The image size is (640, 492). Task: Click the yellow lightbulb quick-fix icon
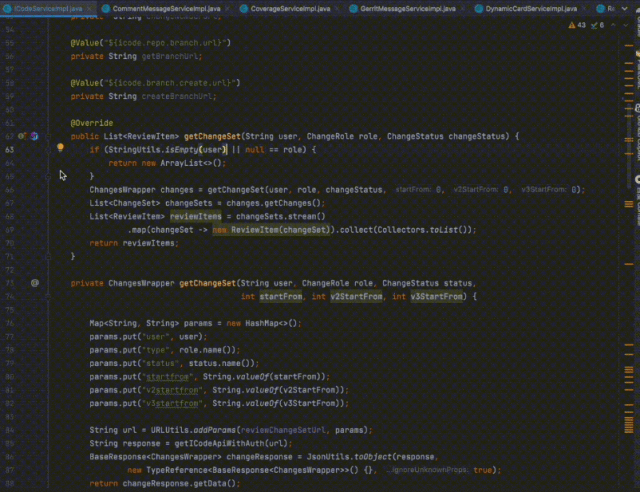(60, 148)
